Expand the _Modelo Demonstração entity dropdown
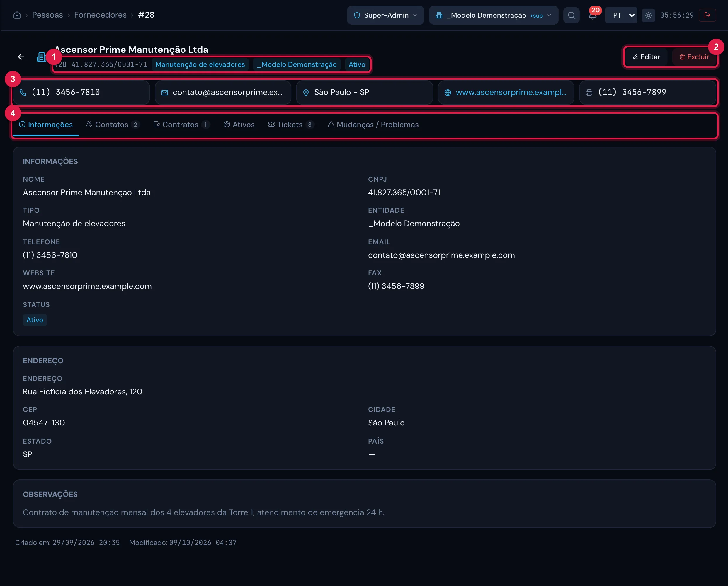 point(493,15)
